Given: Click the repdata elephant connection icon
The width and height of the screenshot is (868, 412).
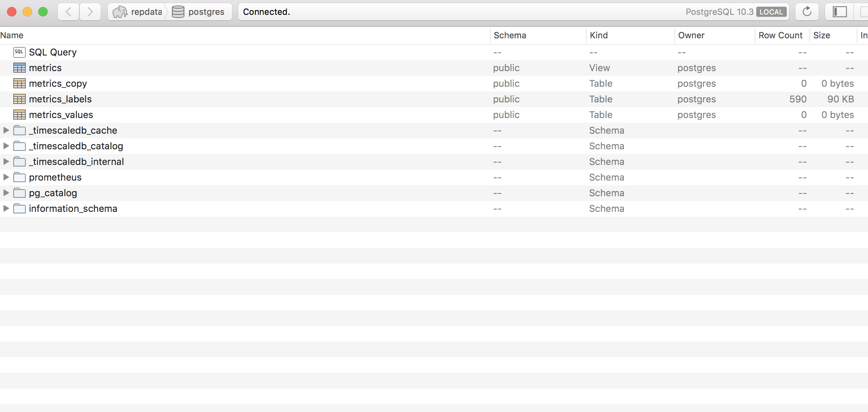Looking at the screenshot, I should click(x=120, y=12).
